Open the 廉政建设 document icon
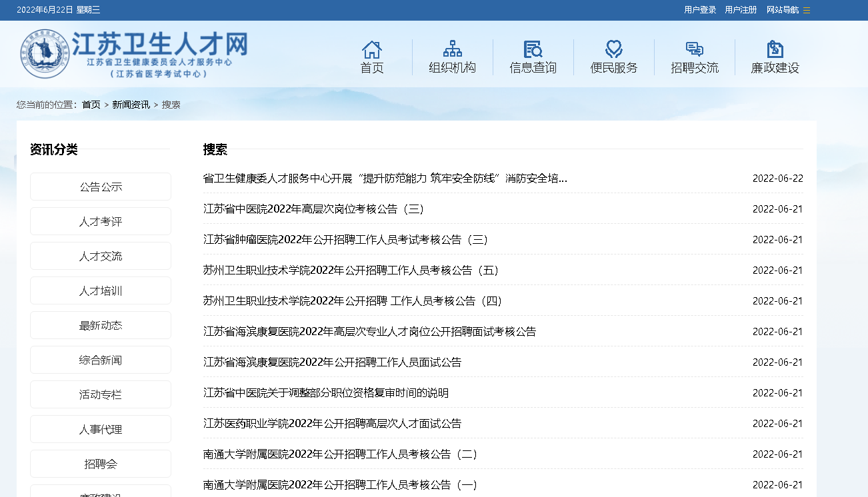 coord(775,49)
